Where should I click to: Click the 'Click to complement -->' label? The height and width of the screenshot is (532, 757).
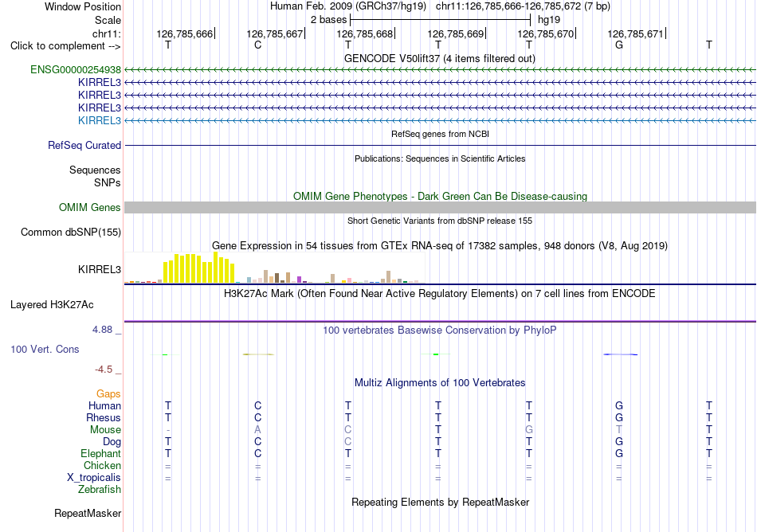(65, 46)
